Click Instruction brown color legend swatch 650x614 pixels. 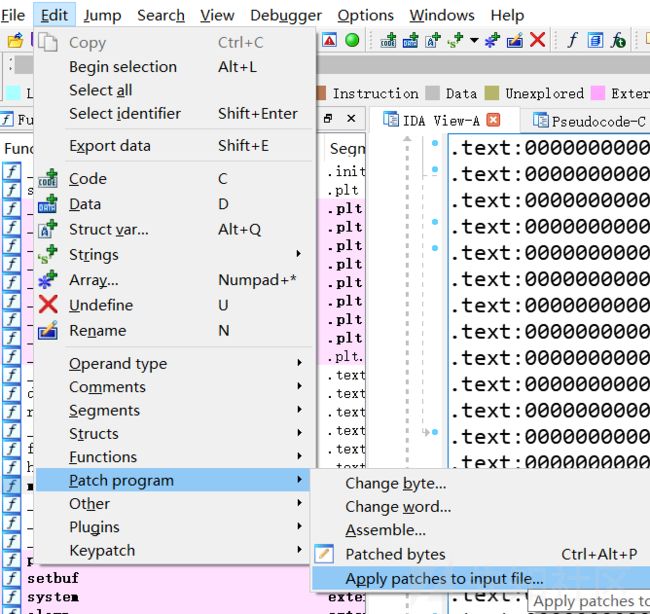click(x=321, y=93)
